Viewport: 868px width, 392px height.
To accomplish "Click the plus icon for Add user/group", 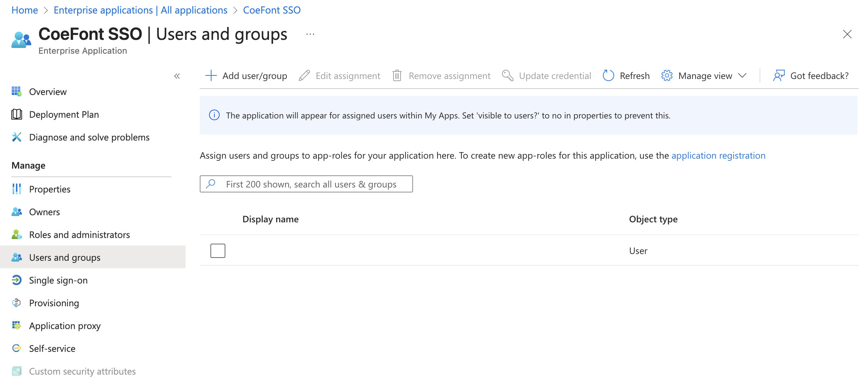I will (x=211, y=75).
